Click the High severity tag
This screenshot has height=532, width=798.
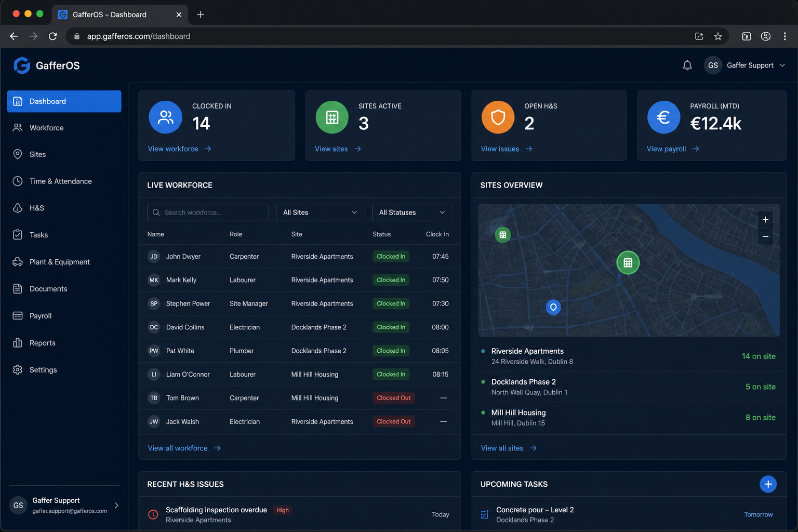coord(283,510)
